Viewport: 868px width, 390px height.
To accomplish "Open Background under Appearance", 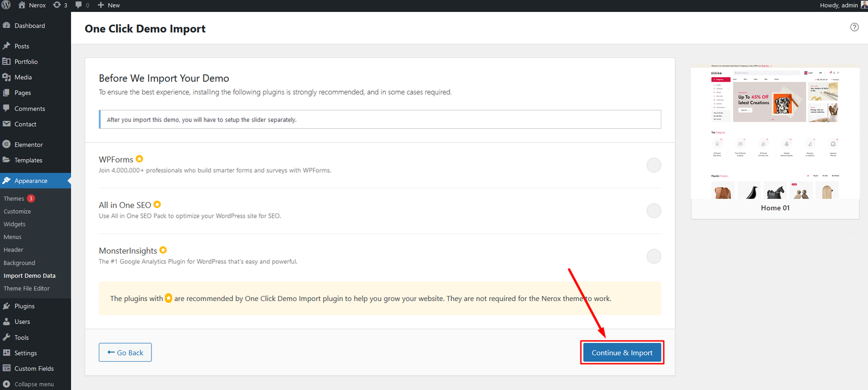I will click(20, 263).
